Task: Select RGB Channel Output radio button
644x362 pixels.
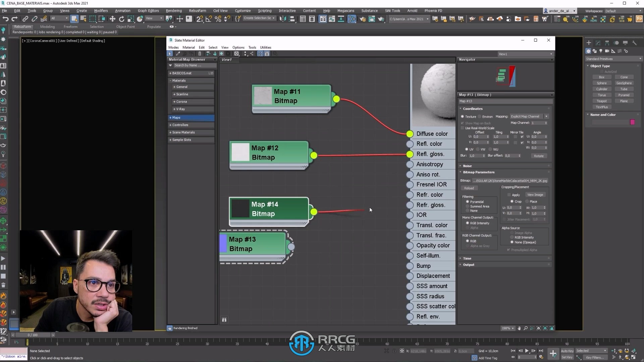Action: [468, 240]
